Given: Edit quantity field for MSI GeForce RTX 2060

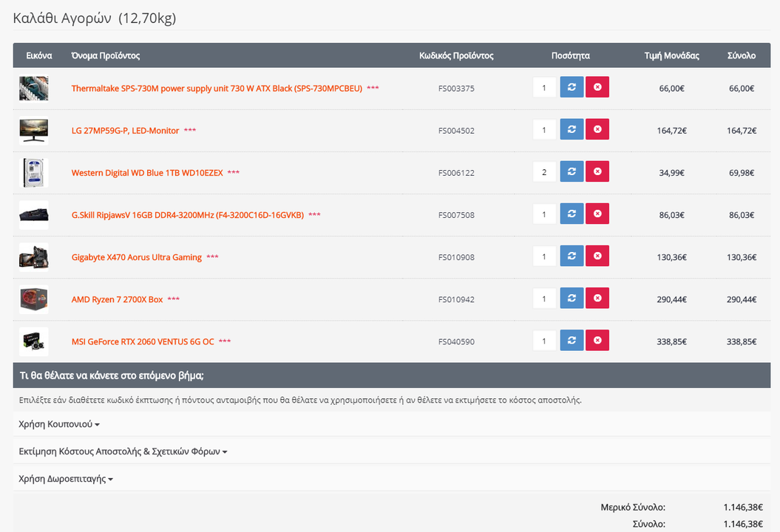Looking at the screenshot, I should (x=544, y=341).
